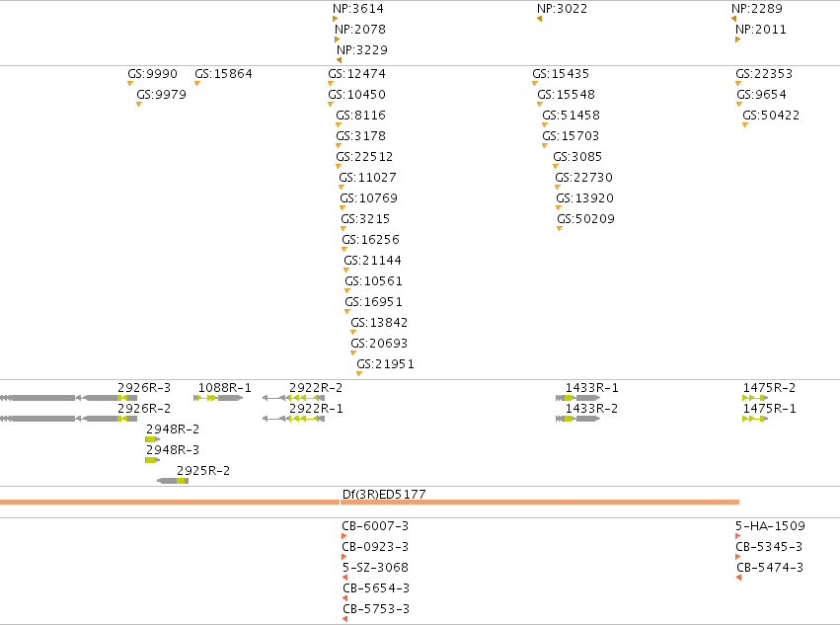
Task: Select the GS:22512 insertion label
Action: [x=364, y=157]
